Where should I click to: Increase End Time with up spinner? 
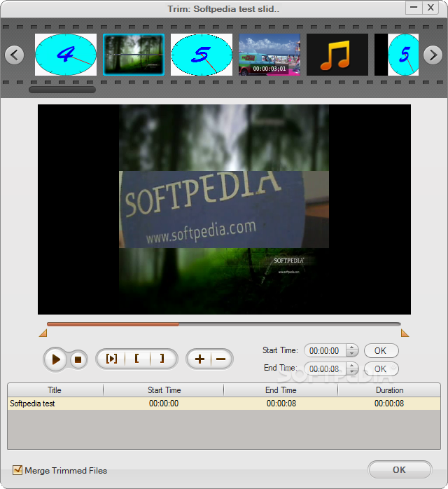pos(351,366)
